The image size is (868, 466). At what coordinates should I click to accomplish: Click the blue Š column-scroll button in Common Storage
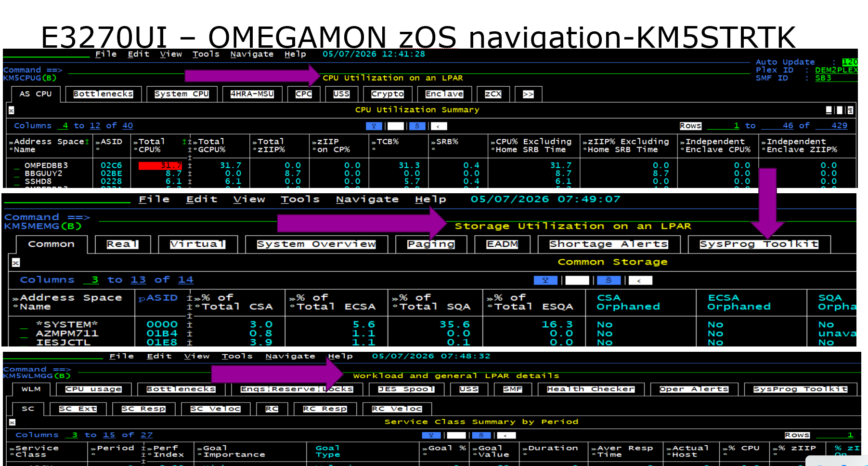click(x=609, y=280)
